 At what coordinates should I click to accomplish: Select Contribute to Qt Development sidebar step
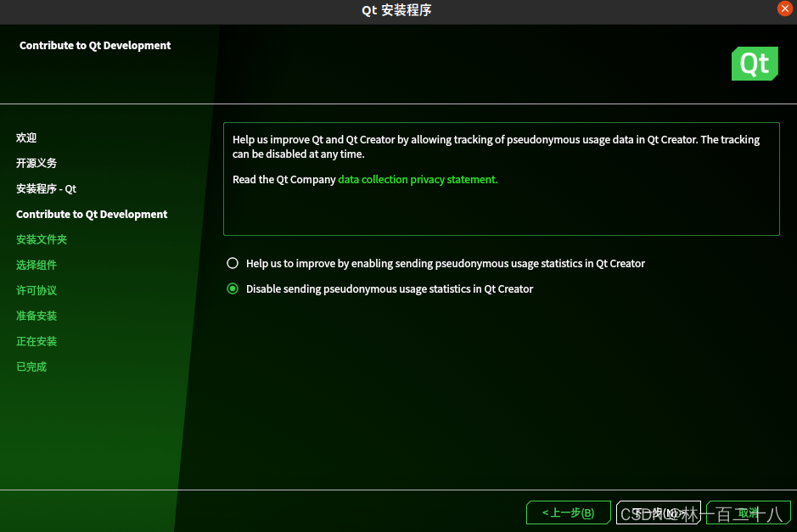pos(92,214)
